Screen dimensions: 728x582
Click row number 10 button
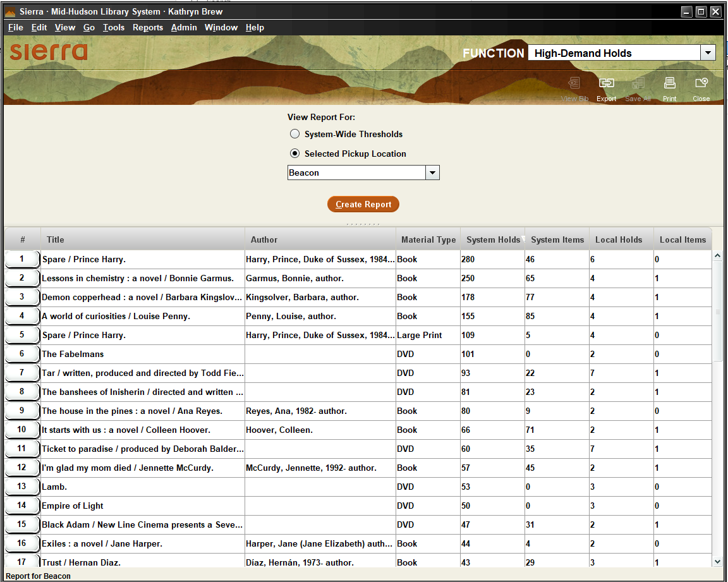(22, 430)
